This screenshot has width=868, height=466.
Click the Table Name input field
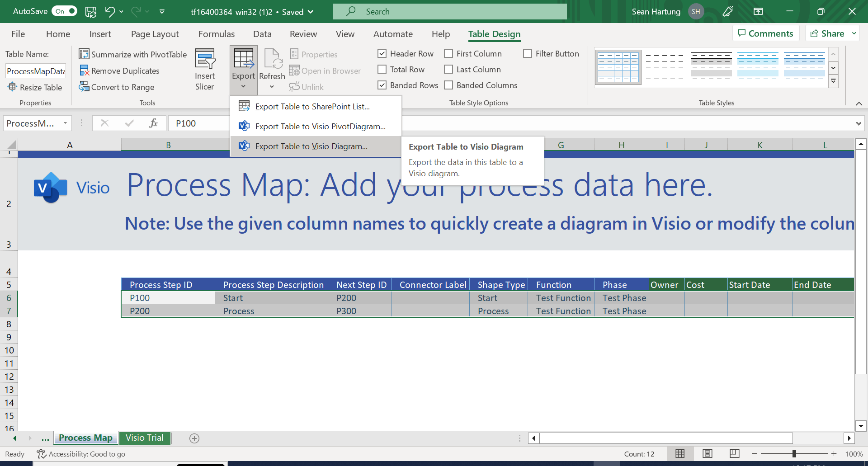pyautogui.click(x=36, y=71)
